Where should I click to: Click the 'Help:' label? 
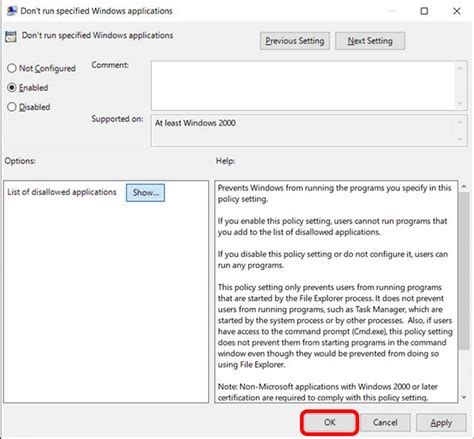[225, 161]
